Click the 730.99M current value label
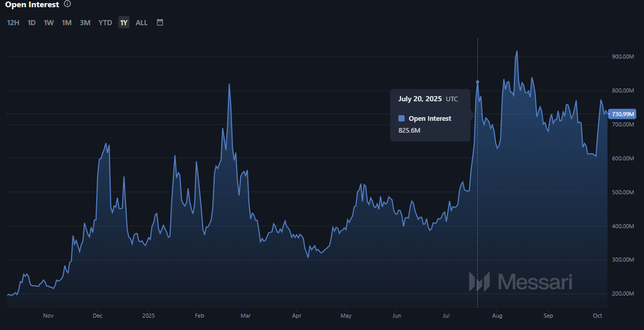Screen dimensions: 644x330 (623, 114)
